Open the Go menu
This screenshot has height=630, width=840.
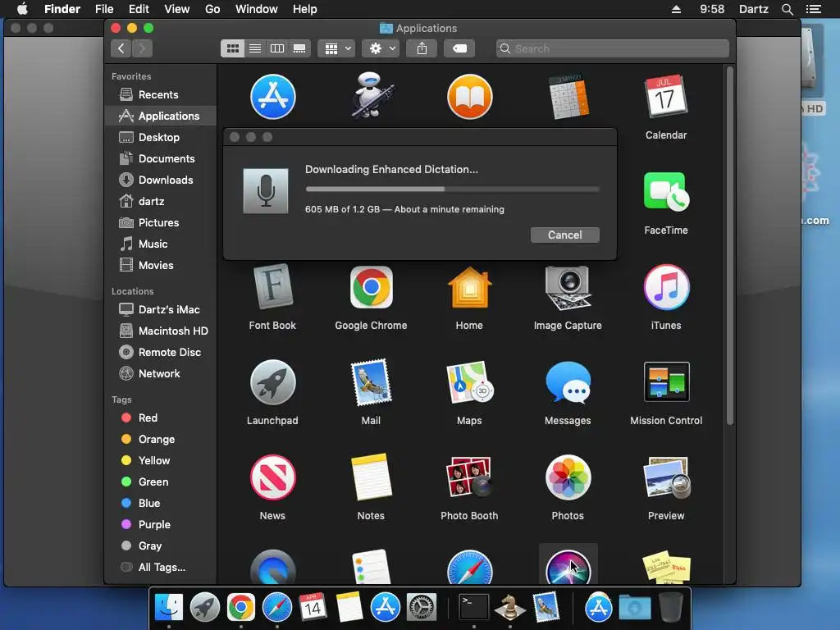click(212, 9)
